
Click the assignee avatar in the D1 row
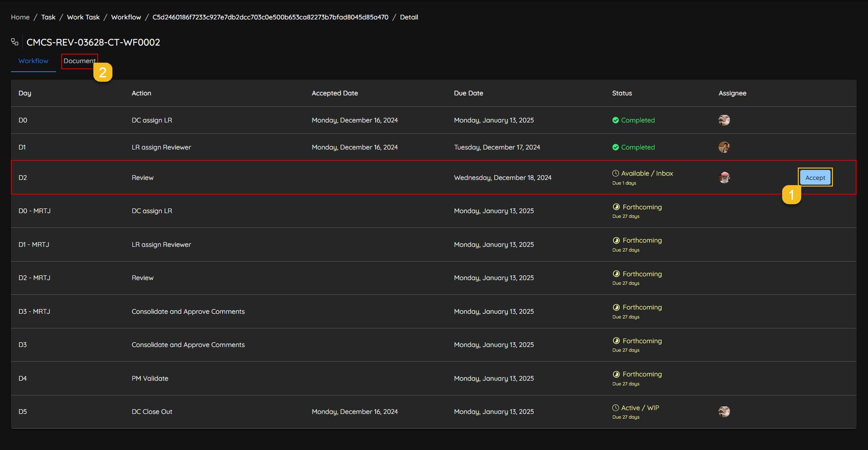724,147
